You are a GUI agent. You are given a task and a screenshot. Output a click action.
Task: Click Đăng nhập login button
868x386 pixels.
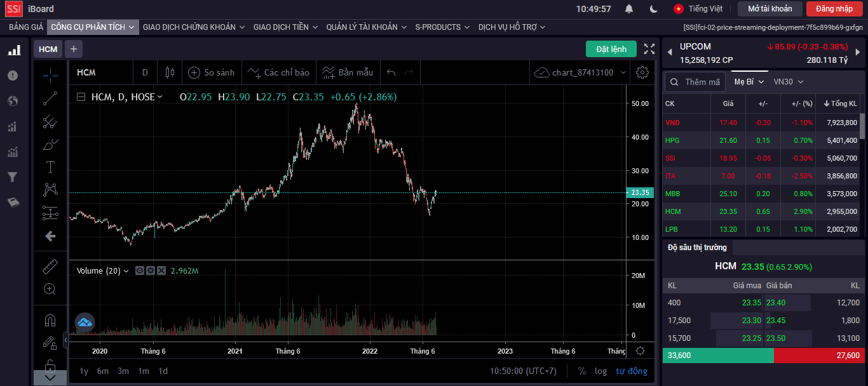click(x=834, y=9)
